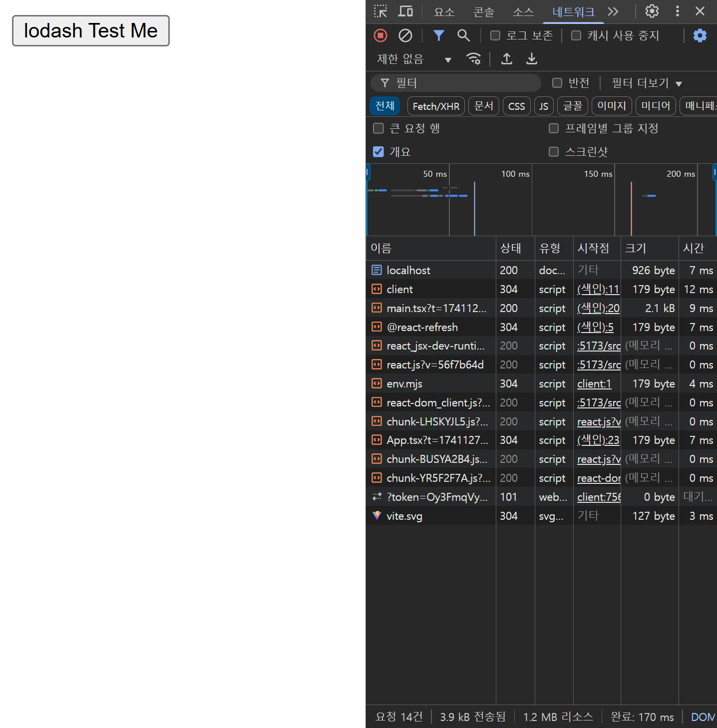717x728 pixels.
Task: Open Network panel settings blue gear
Action: (700, 35)
